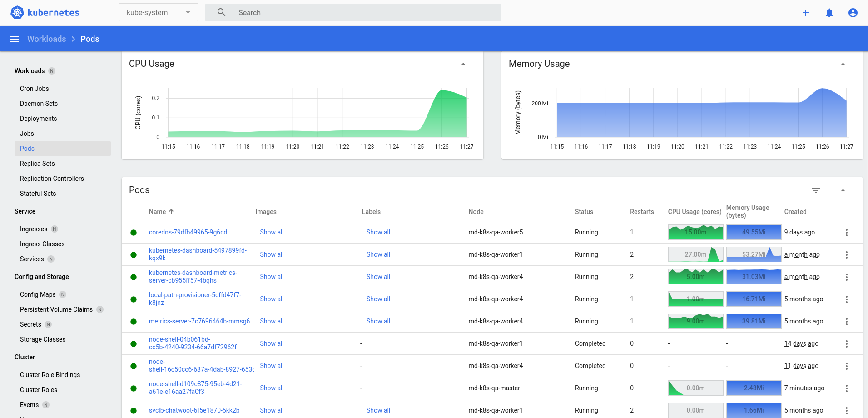This screenshot has width=868, height=418.
Task: Open actions menu for metrics-server pod
Action: (847, 322)
